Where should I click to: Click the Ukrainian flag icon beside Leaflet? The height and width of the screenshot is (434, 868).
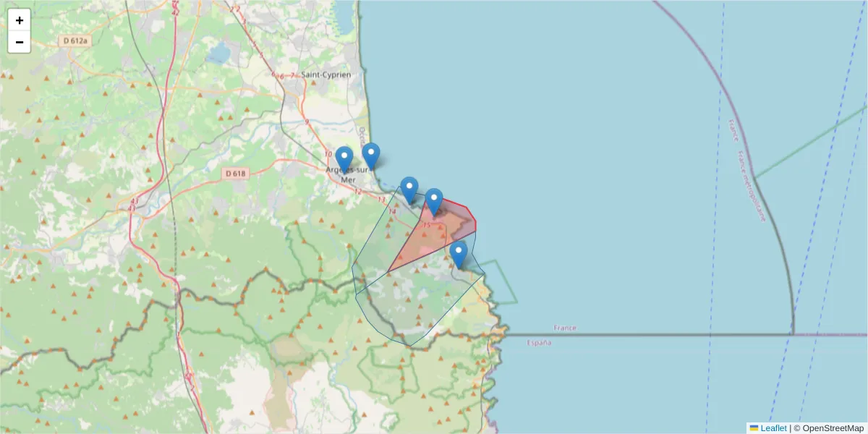click(x=754, y=428)
